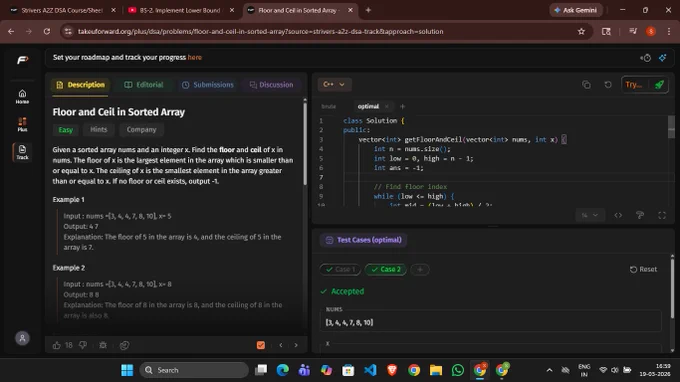Open the Company tag
This screenshot has width=680, height=382.
[x=141, y=129]
